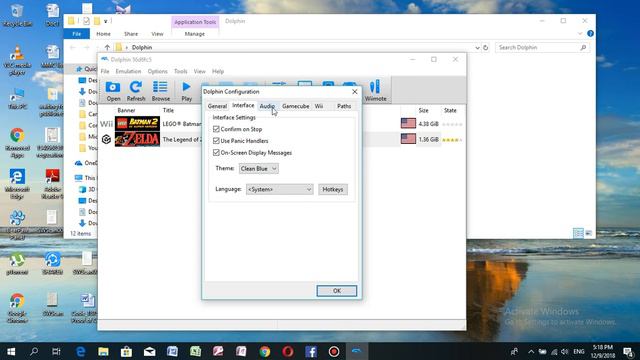Open the File tab in File Explorer
640x360 pixels.
77,34
